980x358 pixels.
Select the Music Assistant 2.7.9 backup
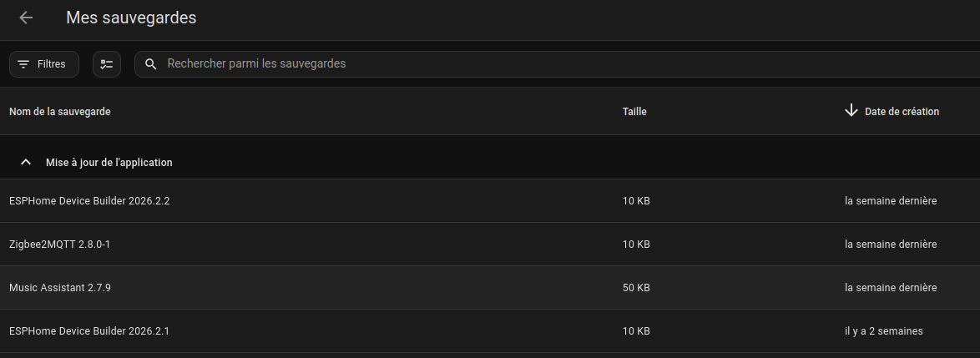point(60,288)
